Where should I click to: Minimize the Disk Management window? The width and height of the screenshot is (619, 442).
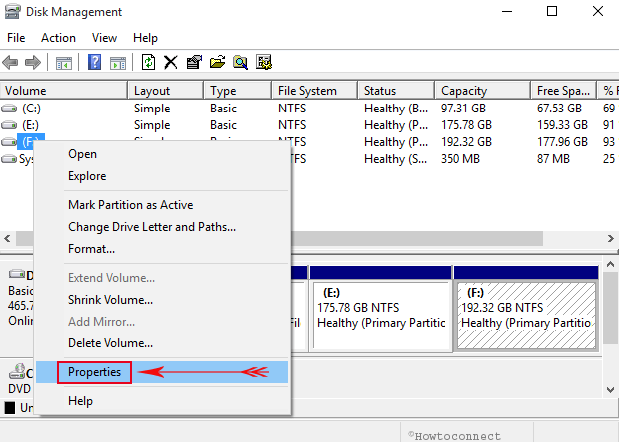[507, 11]
